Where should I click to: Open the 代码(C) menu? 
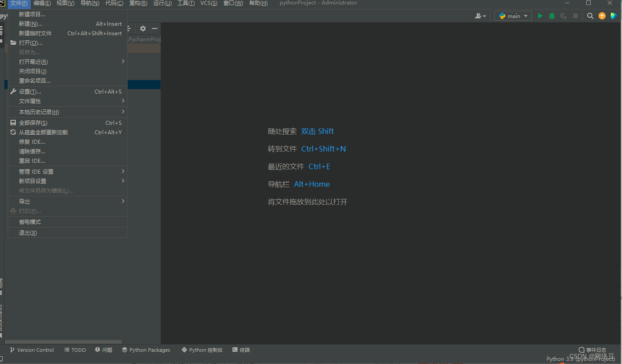tap(114, 3)
